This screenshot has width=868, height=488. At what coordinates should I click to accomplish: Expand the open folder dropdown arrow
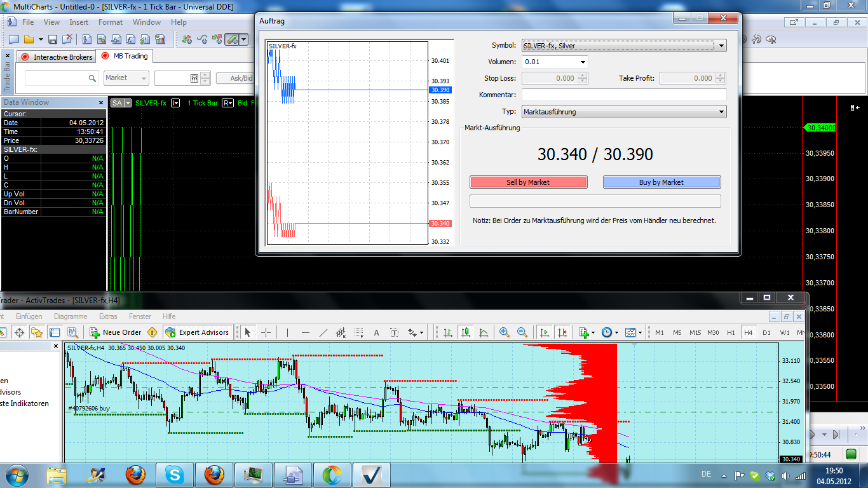40,39
